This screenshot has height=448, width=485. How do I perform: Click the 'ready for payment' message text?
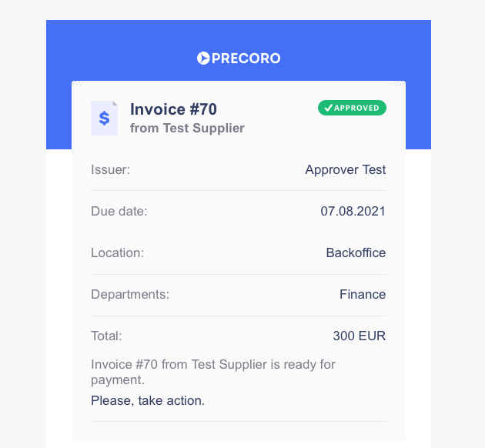(213, 373)
